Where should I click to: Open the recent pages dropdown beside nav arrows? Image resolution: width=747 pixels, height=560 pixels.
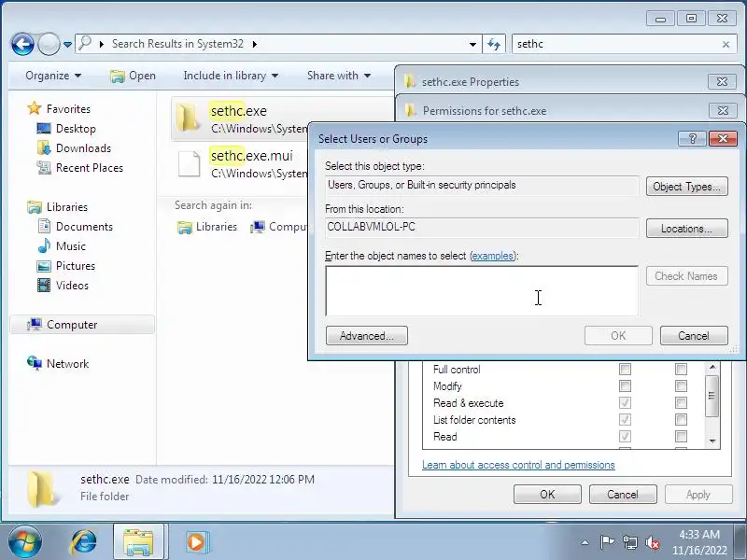click(x=67, y=44)
